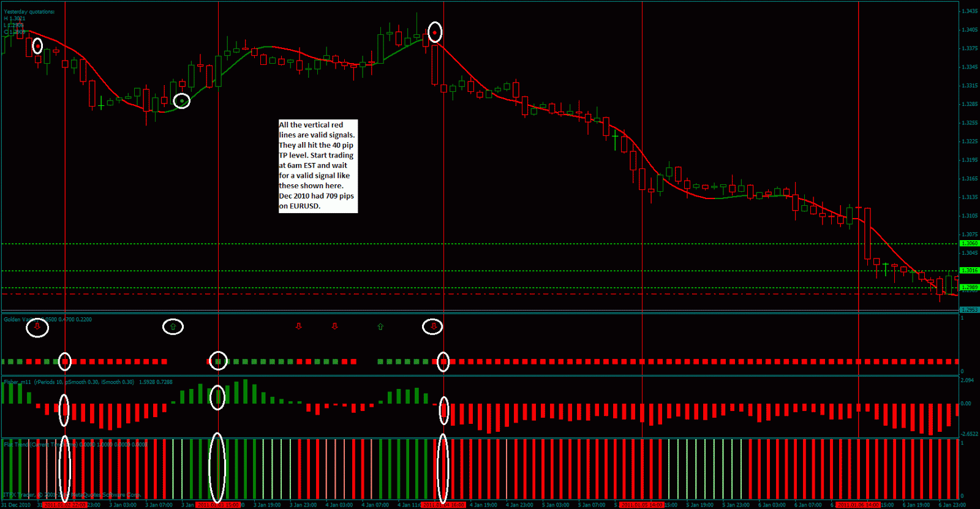Click the 2011.01.04 16:00 time marker
The width and height of the screenshot is (980, 509).
coord(444,505)
